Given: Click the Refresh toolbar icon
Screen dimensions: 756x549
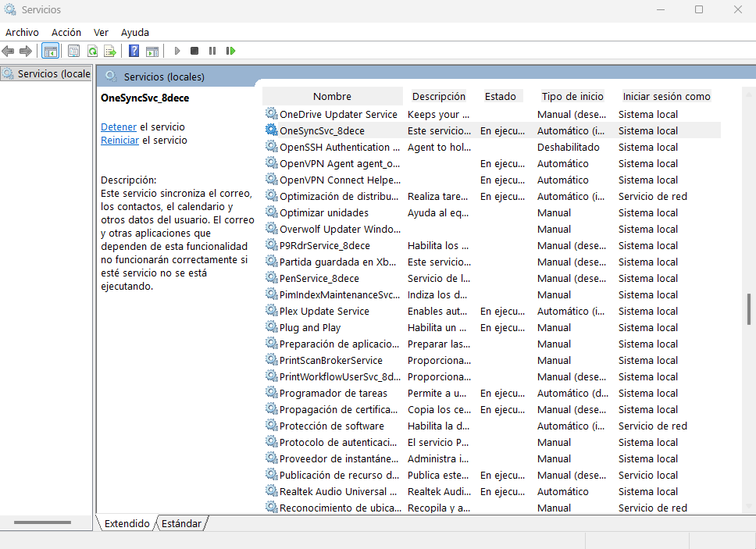Looking at the screenshot, I should pyautogui.click(x=92, y=51).
